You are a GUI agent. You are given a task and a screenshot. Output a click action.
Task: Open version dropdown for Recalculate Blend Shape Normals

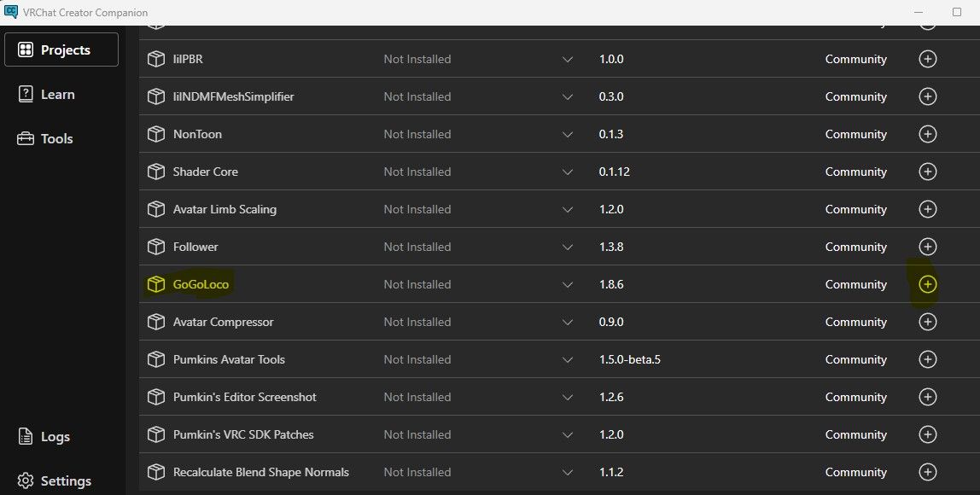tap(567, 472)
